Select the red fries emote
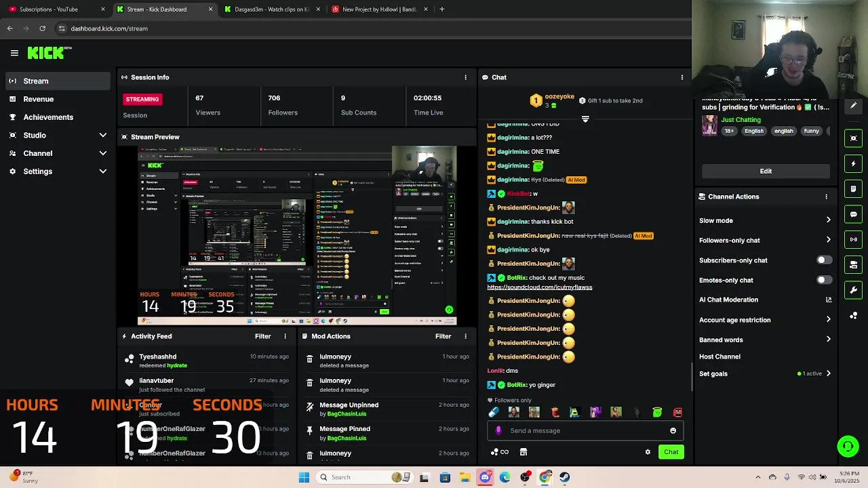Viewport: 868px width, 488px height. [555, 412]
